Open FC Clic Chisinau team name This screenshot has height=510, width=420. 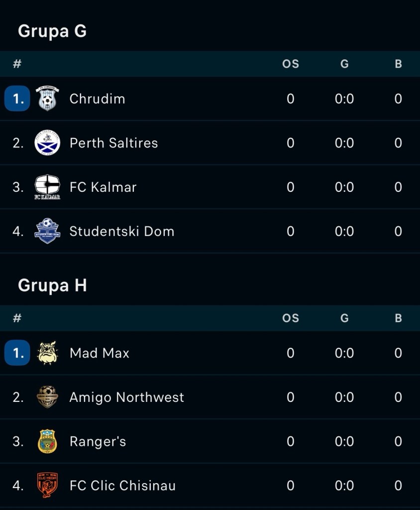click(122, 486)
